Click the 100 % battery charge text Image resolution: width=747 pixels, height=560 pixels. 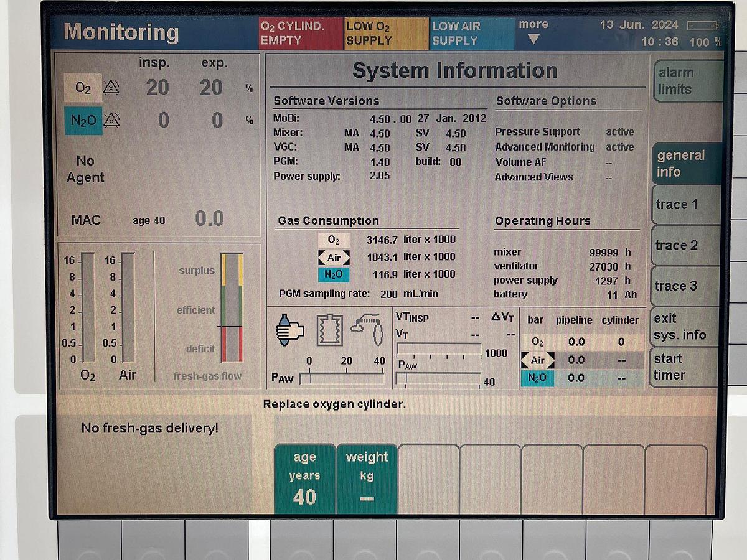[706, 42]
